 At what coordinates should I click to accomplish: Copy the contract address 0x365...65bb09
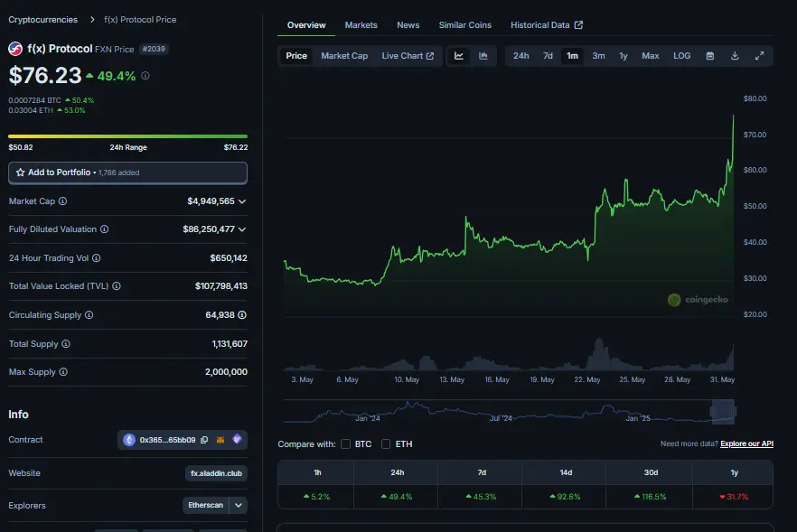[204, 440]
